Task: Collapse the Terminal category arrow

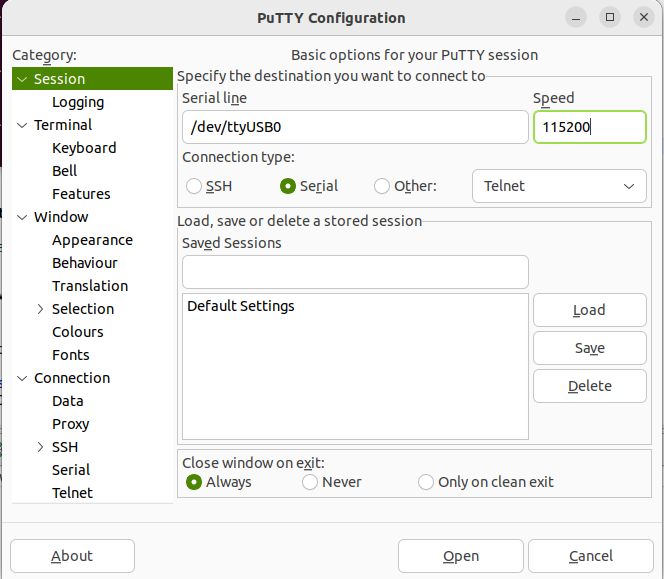Action: (x=22, y=125)
